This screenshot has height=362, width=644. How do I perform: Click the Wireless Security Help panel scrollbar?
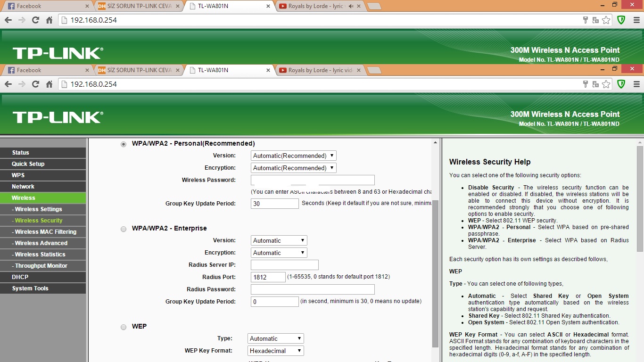click(640, 198)
